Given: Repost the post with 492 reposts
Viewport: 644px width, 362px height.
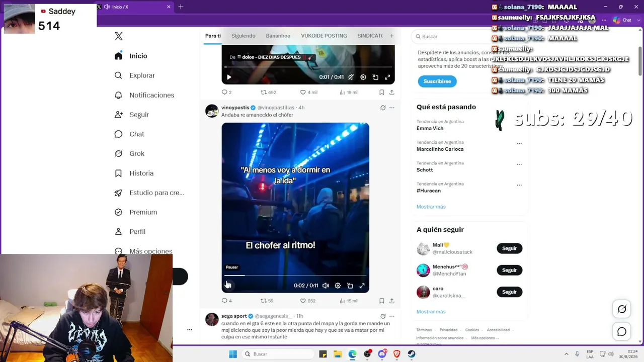Looking at the screenshot, I should coord(268,93).
